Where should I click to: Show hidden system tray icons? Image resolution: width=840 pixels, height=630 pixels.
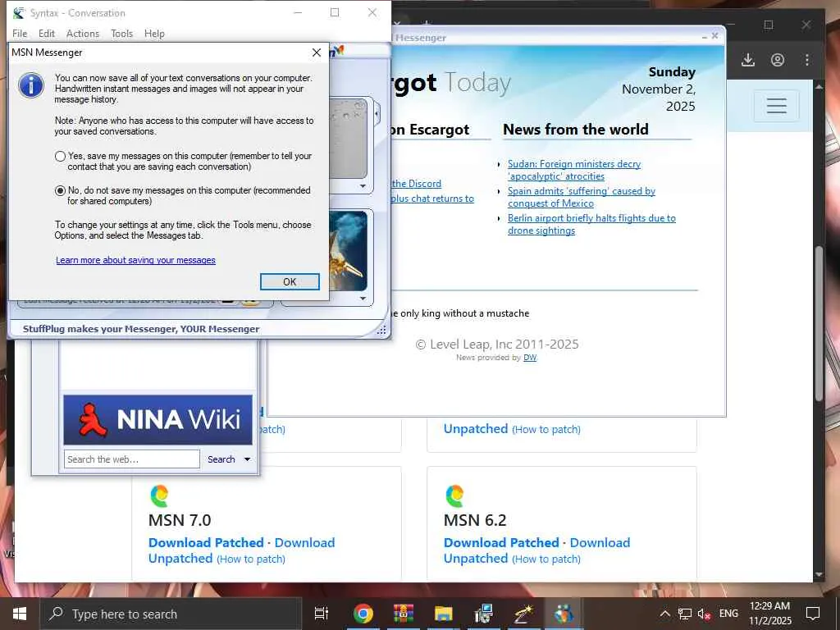(x=664, y=614)
